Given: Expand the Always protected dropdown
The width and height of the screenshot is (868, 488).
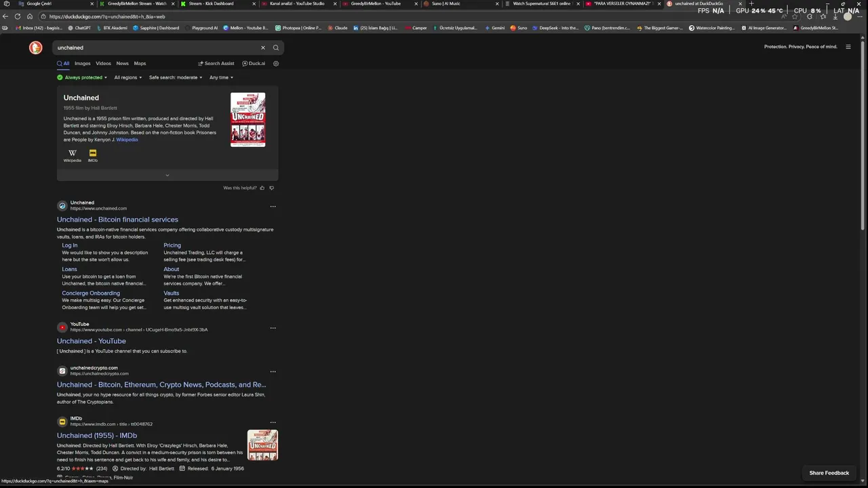Looking at the screenshot, I should pos(82,77).
